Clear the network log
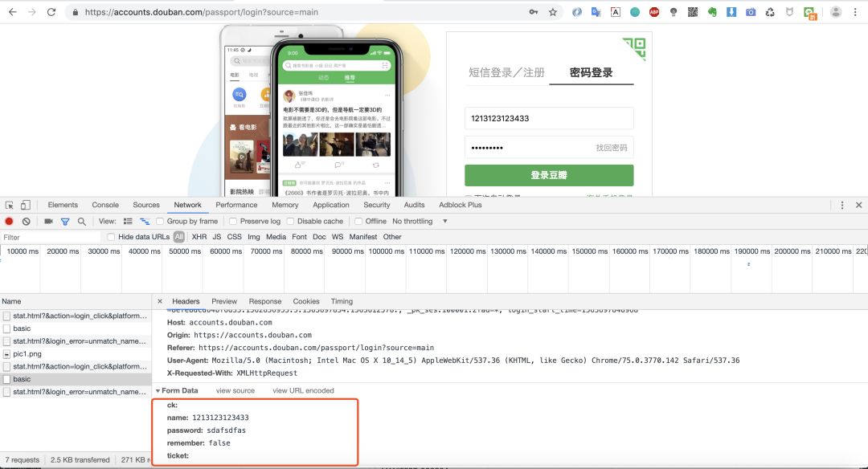 tap(26, 221)
